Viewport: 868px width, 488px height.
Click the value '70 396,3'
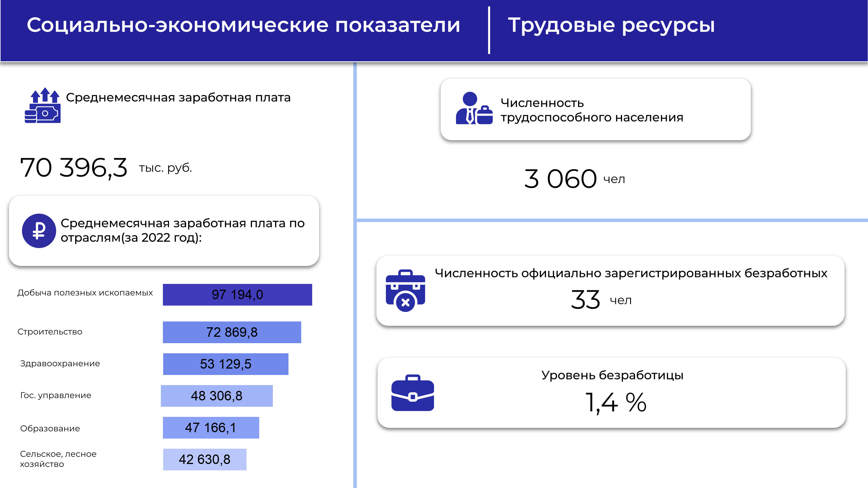click(x=74, y=168)
